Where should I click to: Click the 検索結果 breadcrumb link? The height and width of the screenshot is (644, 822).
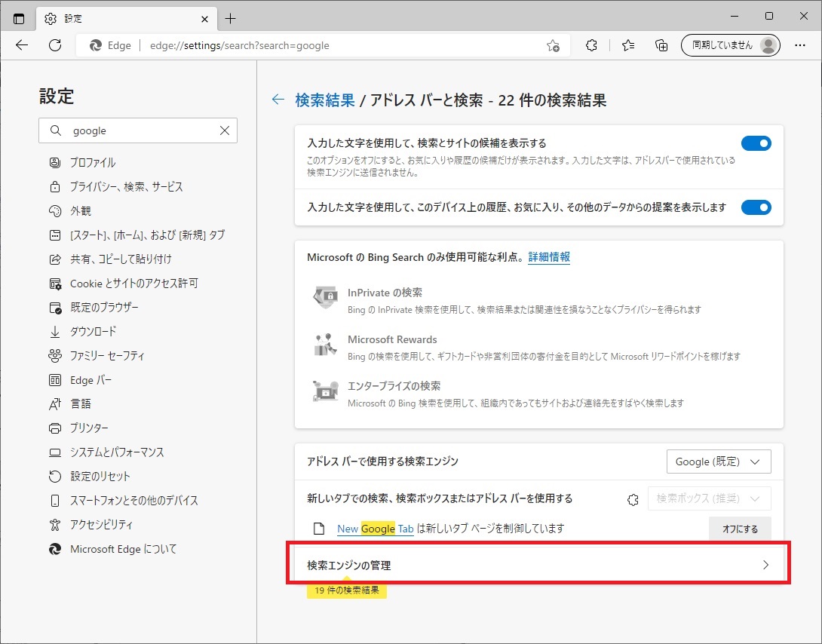tap(325, 100)
